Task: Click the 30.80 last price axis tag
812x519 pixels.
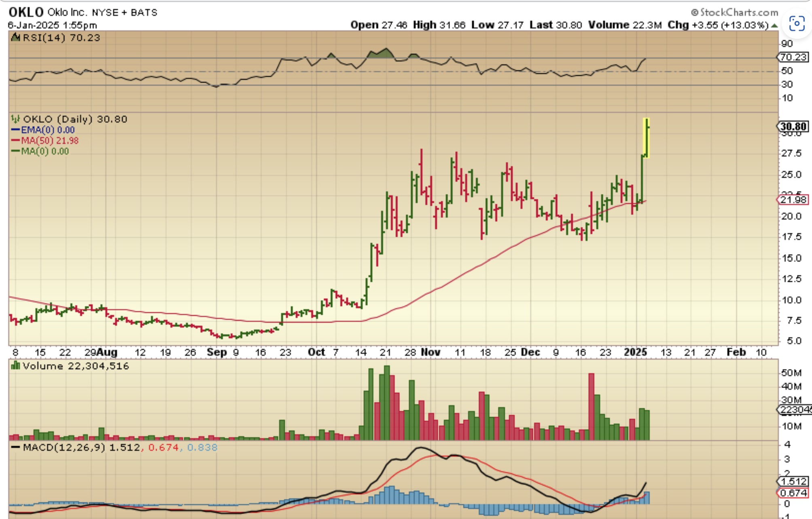Action: pos(793,127)
